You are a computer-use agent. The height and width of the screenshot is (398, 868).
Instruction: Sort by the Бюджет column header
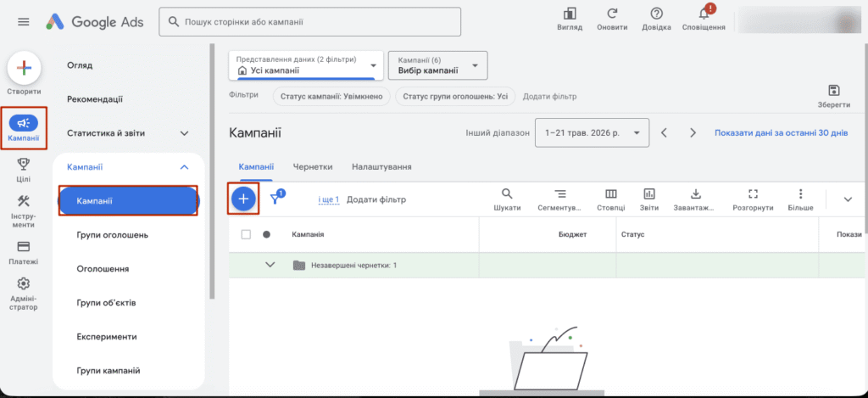coord(572,234)
